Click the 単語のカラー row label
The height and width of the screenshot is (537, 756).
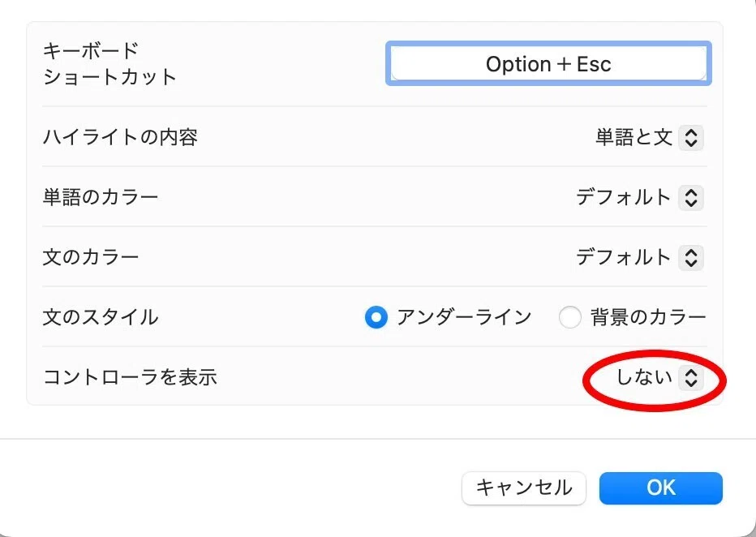[101, 198]
